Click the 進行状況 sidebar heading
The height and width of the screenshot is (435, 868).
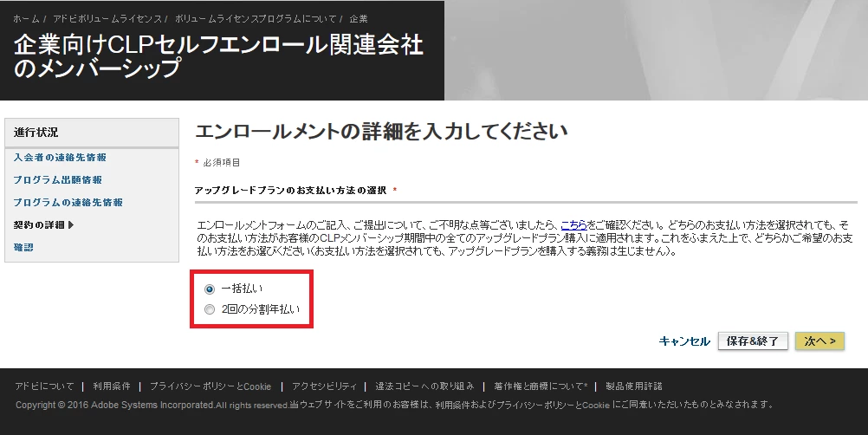36,133
